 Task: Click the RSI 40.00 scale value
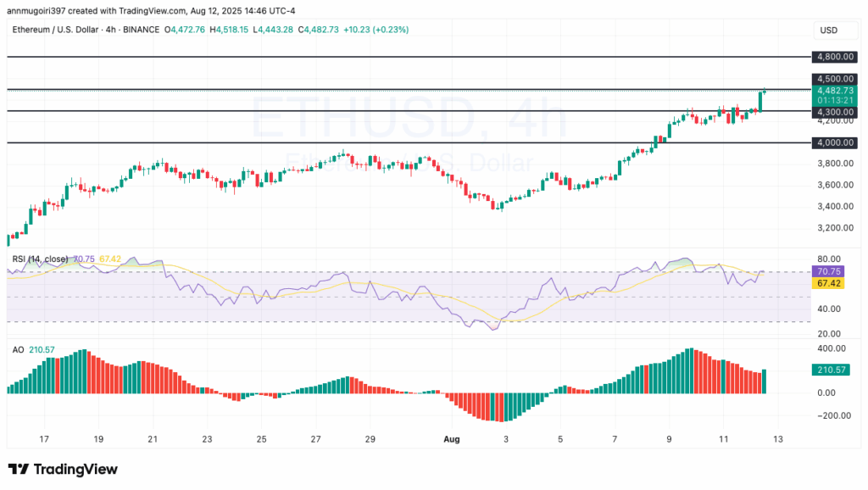tap(829, 309)
